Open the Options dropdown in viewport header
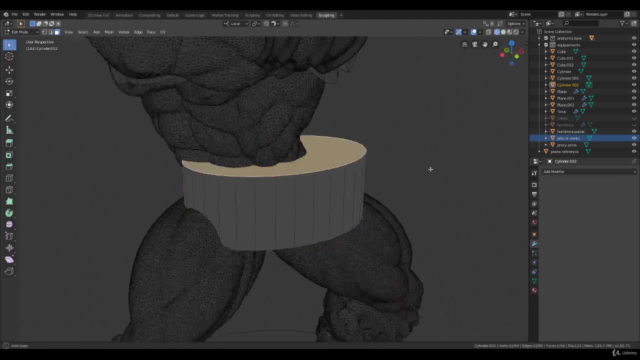Viewport: 640px width, 360px height. click(516, 24)
